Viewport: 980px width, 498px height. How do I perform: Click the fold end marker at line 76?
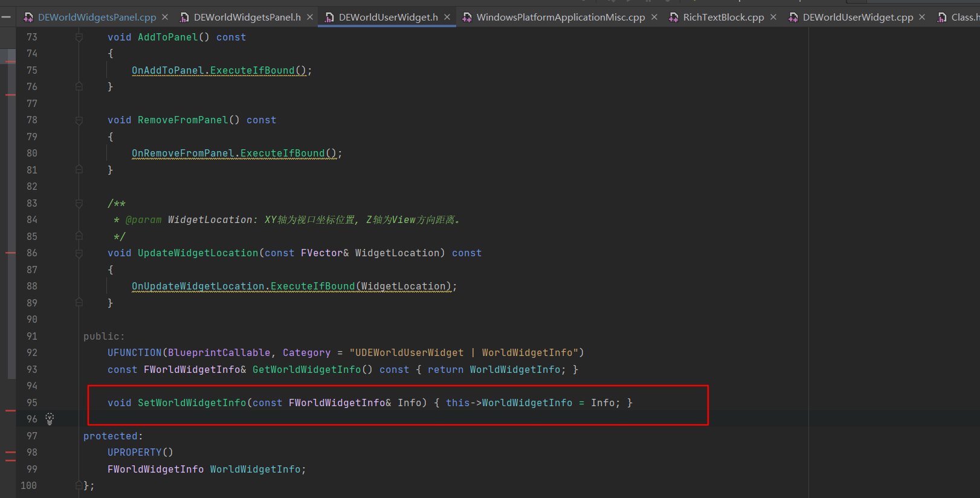[x=79, y=87]
